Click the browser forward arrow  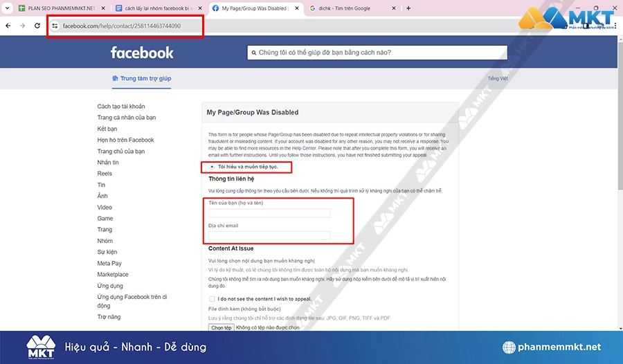click(x=23, y=26)
